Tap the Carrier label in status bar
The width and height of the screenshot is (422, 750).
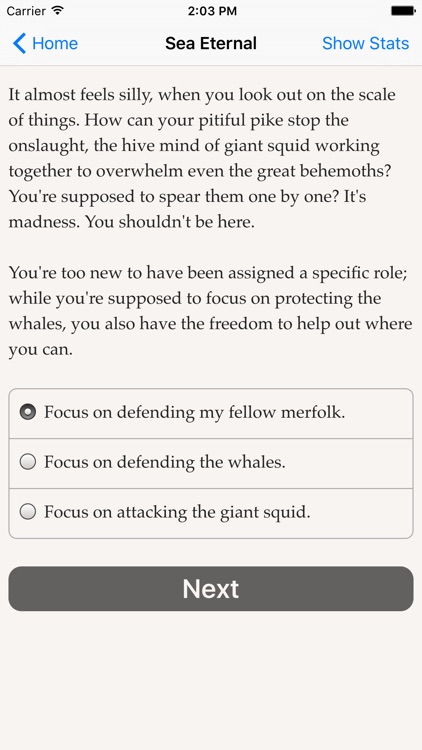[26, 11]
